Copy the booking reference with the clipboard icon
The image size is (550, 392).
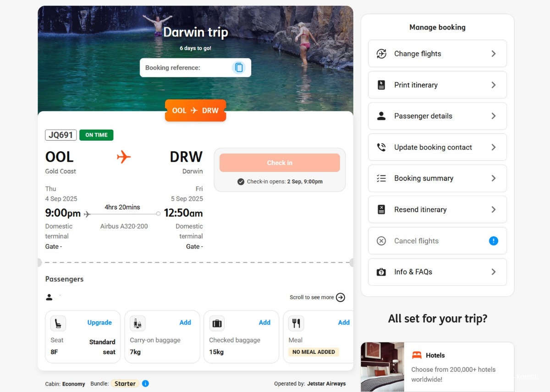(x=239, y=68)
